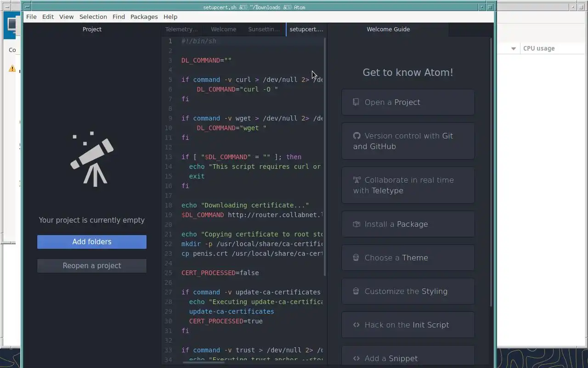Switch to the Welcome tab
588x368 pixels.
[224, 29]
